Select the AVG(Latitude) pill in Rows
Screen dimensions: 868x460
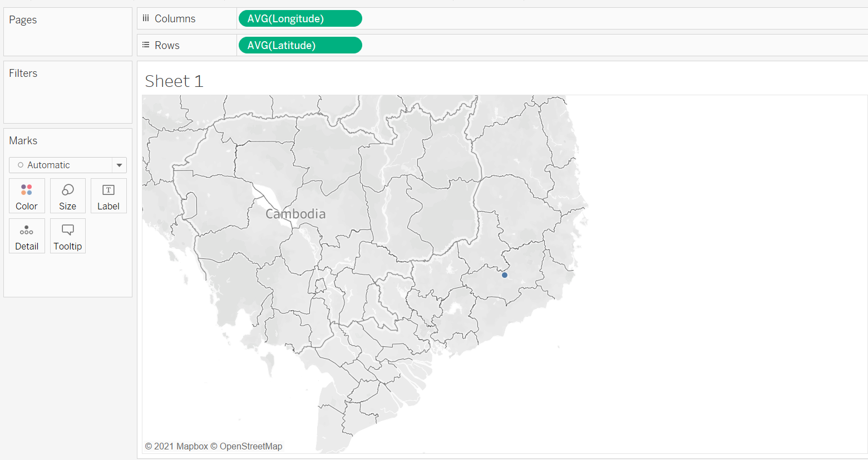[300, 45]
